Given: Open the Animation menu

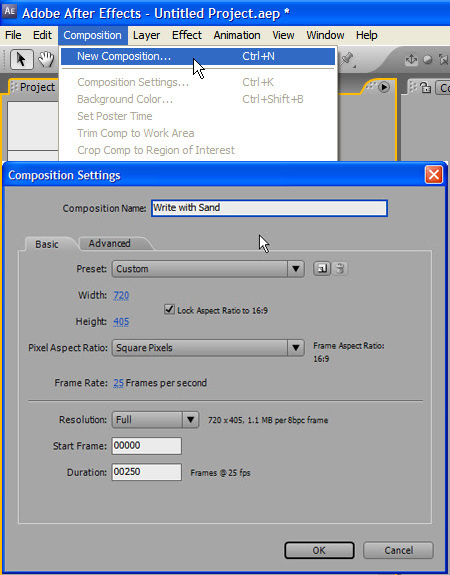Looking at the screenshot, I should pyautogui.click(x=237, y=35).
